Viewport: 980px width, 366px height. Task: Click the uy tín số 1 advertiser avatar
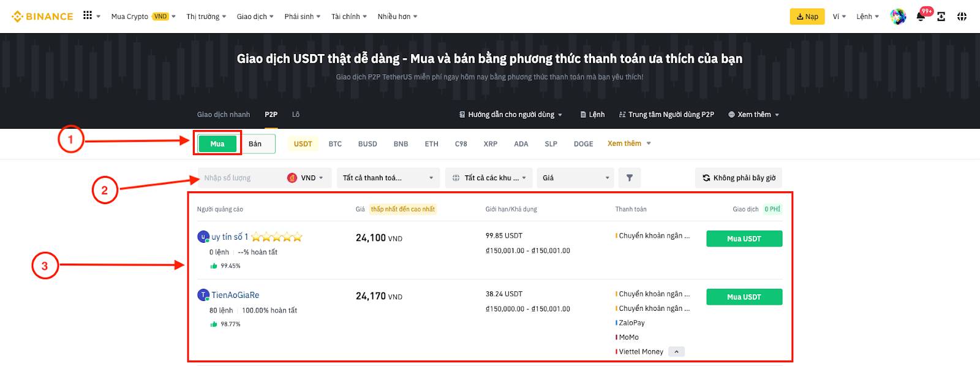point(203,237)
